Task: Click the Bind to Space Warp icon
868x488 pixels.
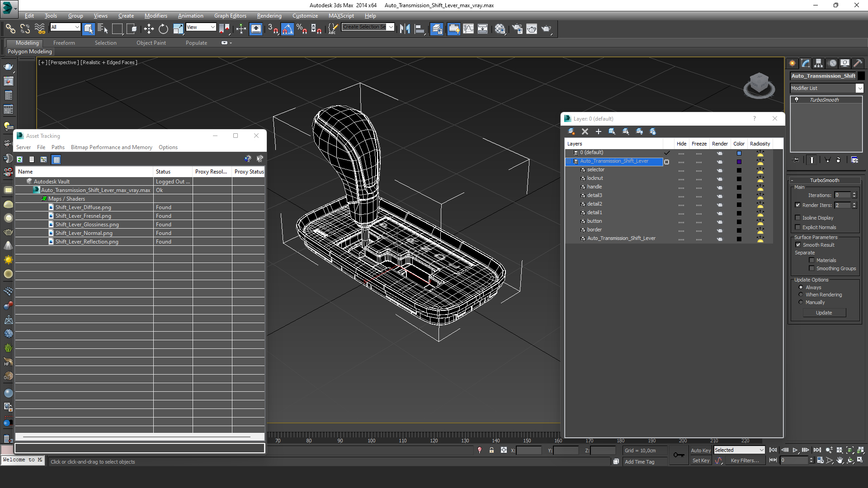Action: tap(40, 29)
